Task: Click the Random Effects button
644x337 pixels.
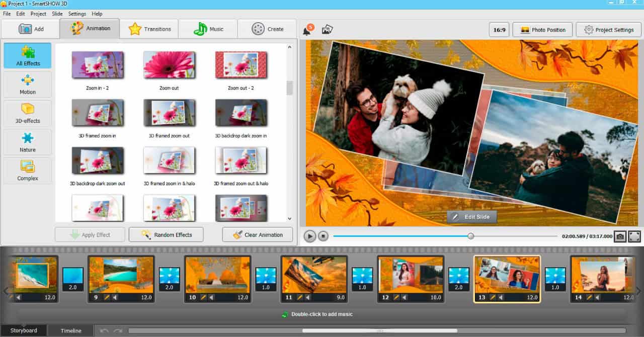Action: coord(166,234)
